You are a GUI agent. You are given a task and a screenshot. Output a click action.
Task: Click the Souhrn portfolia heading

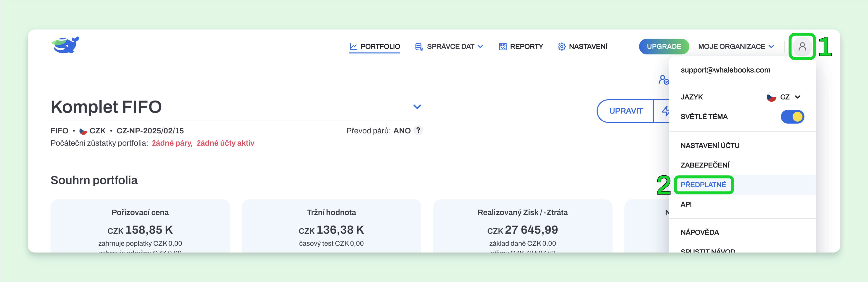[94, 180]
